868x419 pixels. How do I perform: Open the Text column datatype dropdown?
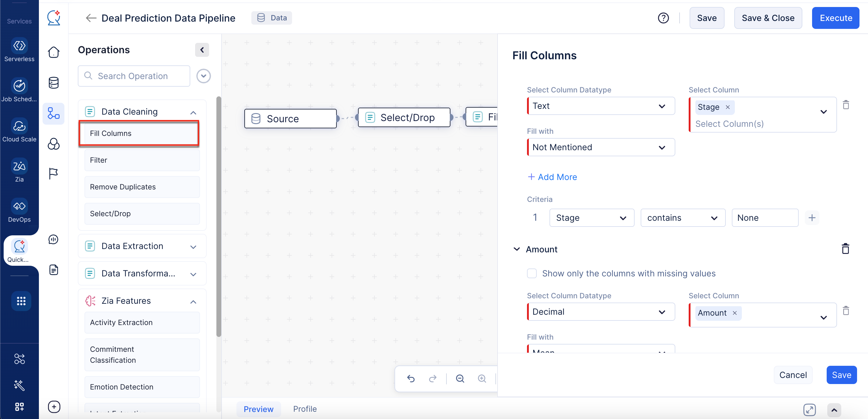coord(601,106)
